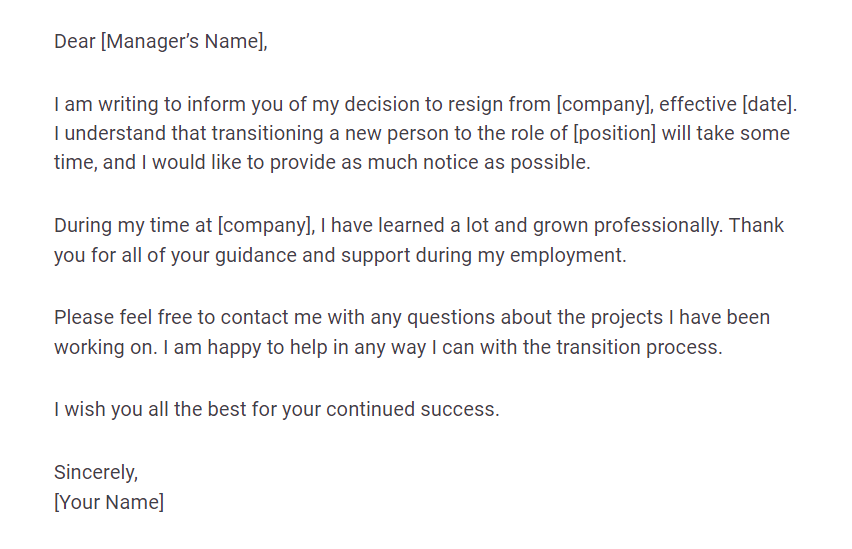Click the word "Dear" in the greeting
The image size is (852, 549).
click(x=75, y=42)
